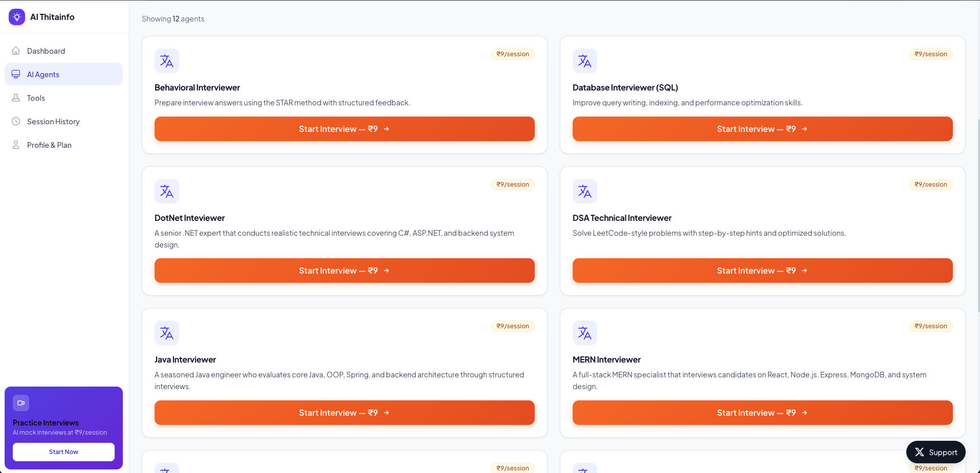Click the Database Interviewer (SQL) title
The width and height of the screenshot is (980, 473).
(625, 87)
